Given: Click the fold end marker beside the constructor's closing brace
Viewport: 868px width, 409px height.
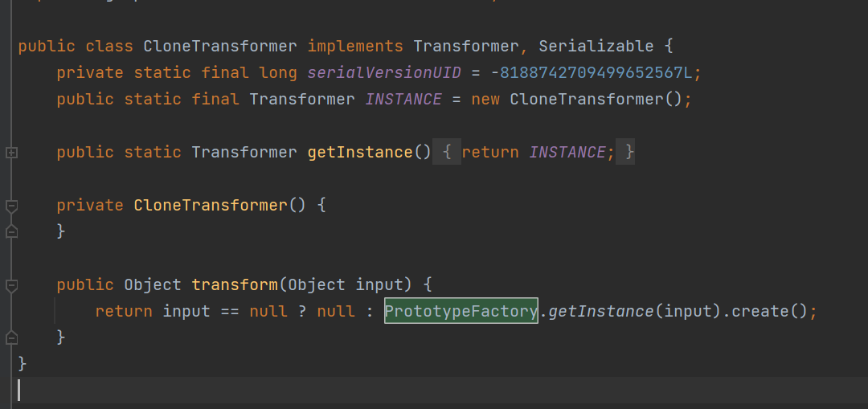Looking at the screenshot, I should point(11,231).
